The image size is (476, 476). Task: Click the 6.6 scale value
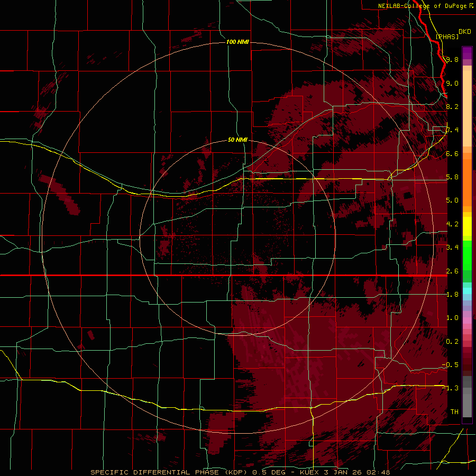click(452, 153)
